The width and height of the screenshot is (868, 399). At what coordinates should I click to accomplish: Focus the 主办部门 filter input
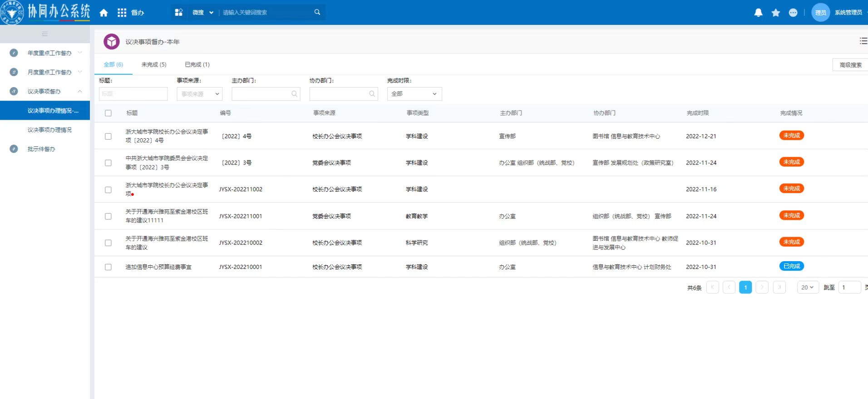(x=266, y=94)
